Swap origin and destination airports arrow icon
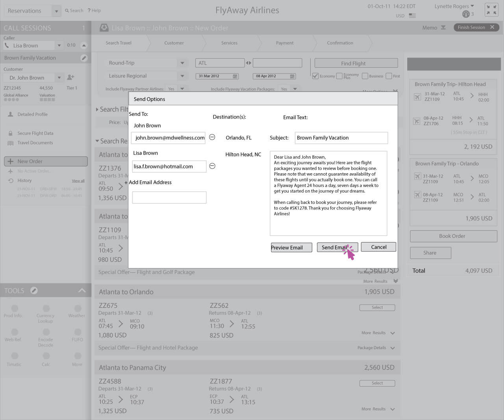This screenshot has height=420, width=504. click(248, 63)
